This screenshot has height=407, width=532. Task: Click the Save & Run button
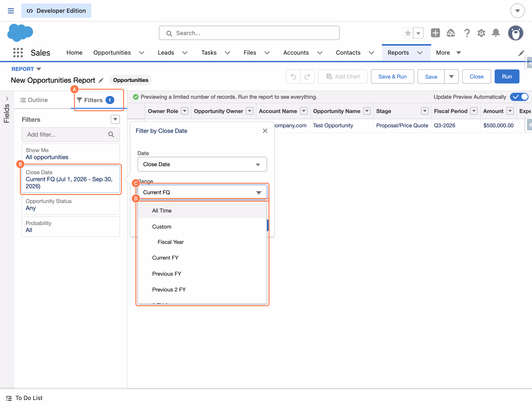pyautogui.click(x=392, y=76)
